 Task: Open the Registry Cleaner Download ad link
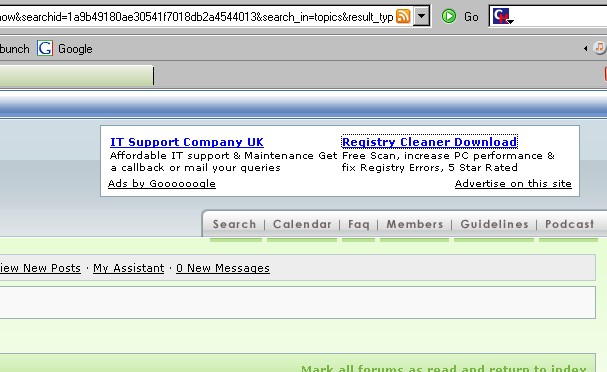(x=429, y=142)
